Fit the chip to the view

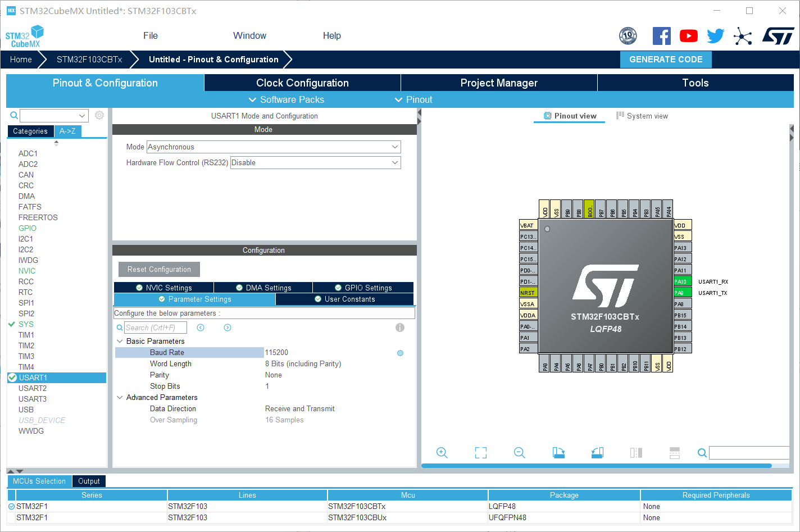[x=481, y=453]
